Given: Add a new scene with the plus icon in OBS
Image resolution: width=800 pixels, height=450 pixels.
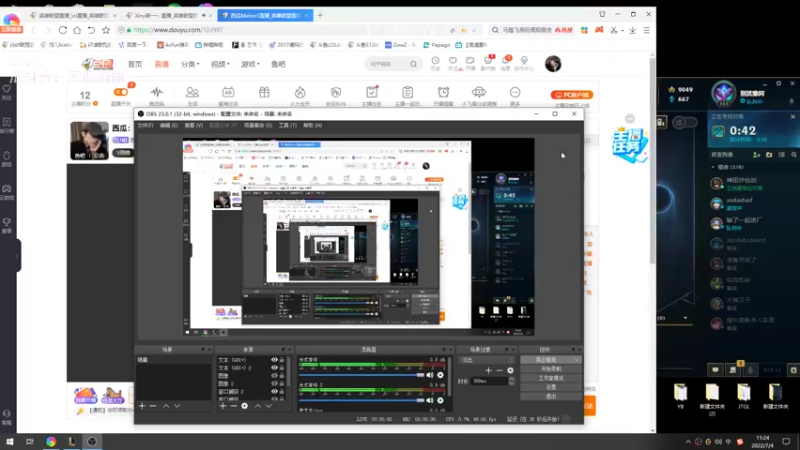Looking at the screenshot, I should 142,406.
